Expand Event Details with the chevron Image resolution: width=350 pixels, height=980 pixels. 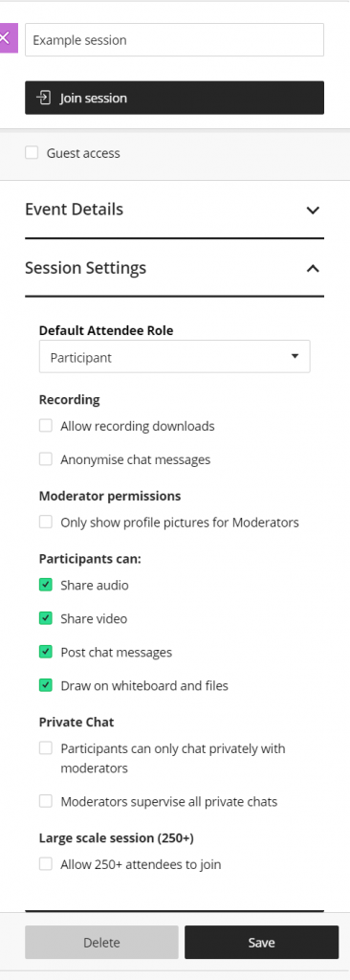click(313, 210)
